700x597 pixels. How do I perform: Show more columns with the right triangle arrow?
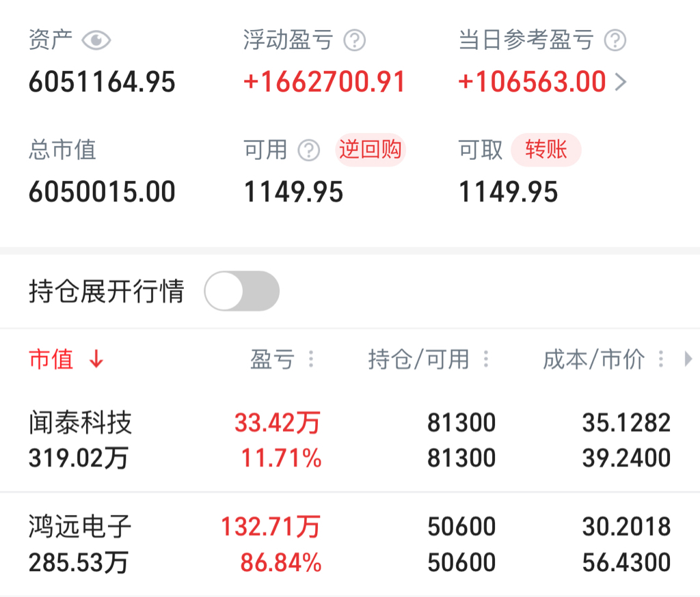click(688, 359)
